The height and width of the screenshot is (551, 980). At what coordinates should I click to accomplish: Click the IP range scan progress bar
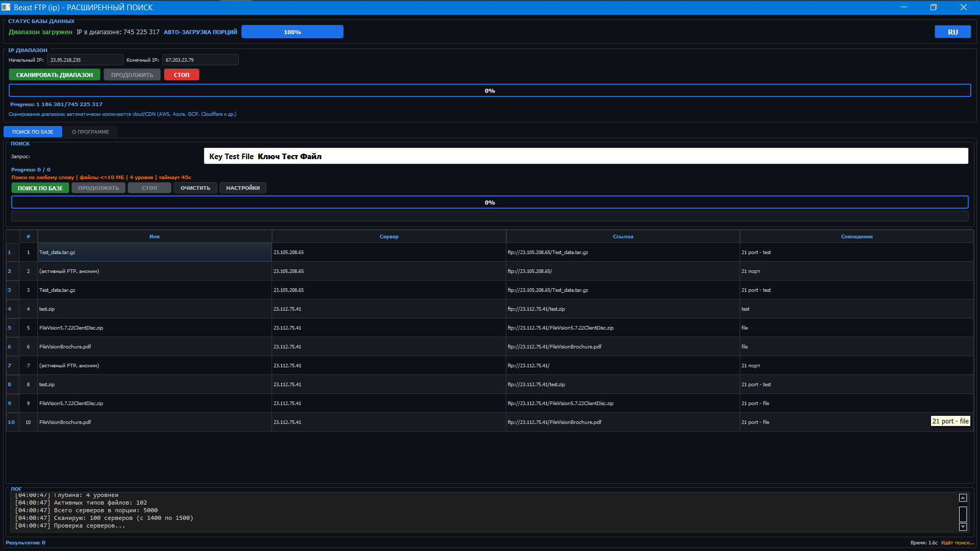490,90
